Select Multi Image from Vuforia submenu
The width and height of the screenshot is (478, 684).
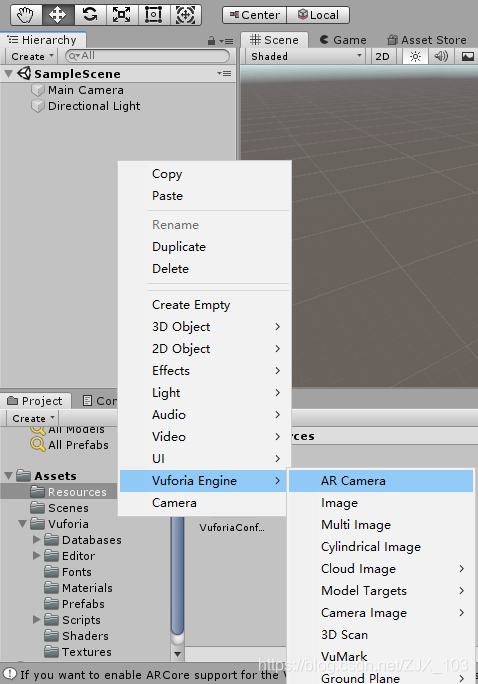pyautogui.click(x=381, y=524)
